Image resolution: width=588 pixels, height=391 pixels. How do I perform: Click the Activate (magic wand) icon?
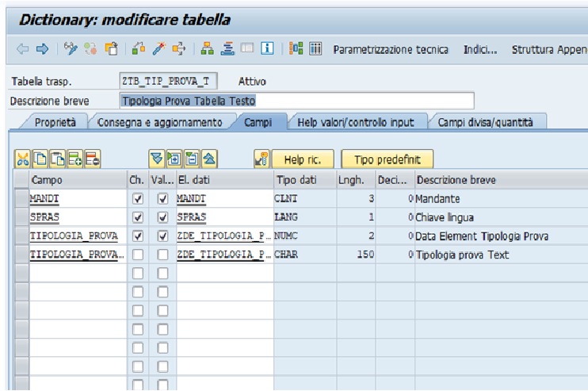tap(158, 49)
